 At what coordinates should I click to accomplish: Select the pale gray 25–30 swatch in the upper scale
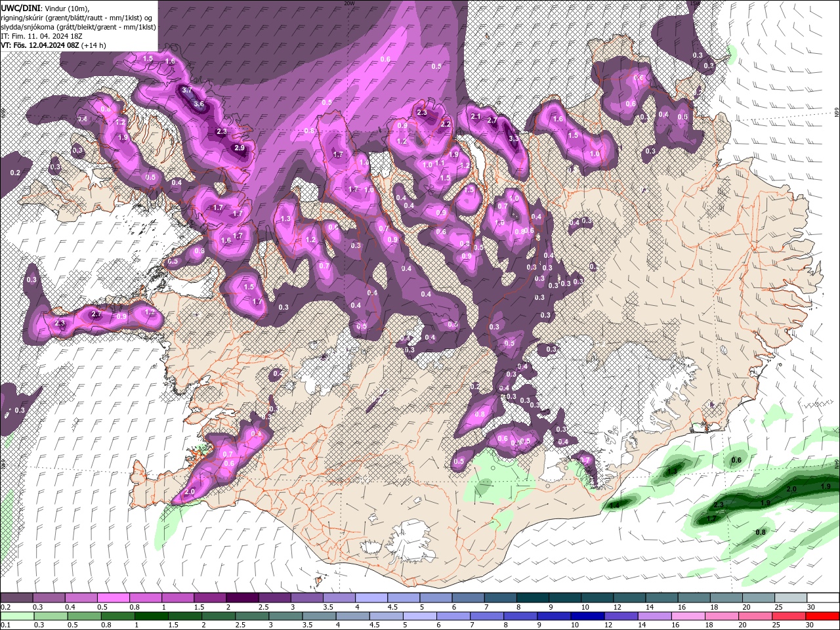[790, 598]
